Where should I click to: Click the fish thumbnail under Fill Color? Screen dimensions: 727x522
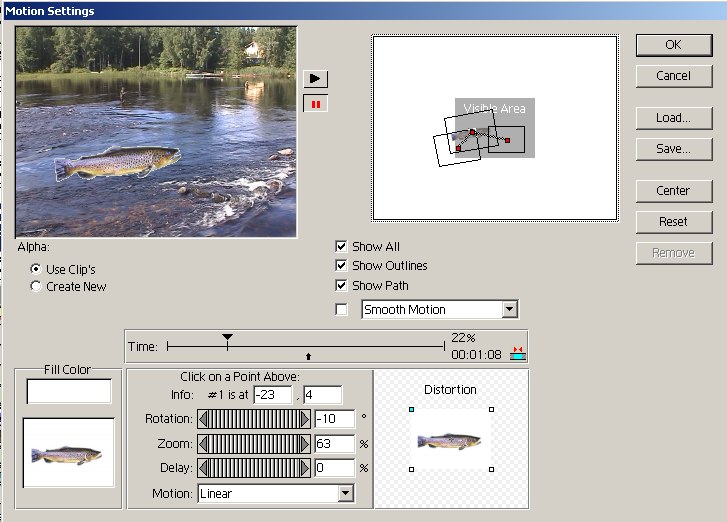point(69,453)
